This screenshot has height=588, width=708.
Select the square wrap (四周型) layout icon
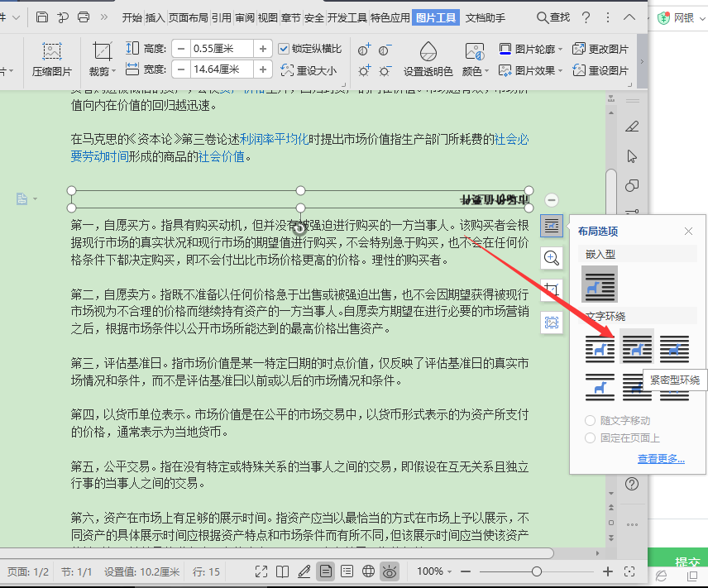600,349
